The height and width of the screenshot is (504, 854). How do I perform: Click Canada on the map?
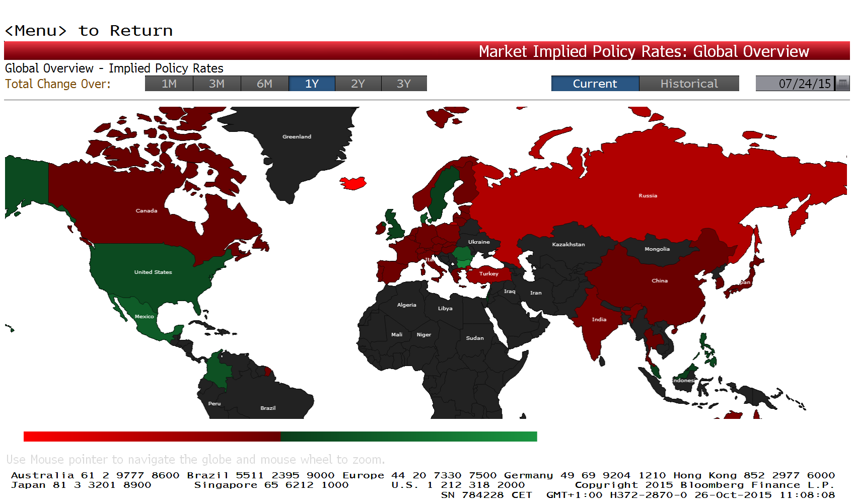(147, 211)
